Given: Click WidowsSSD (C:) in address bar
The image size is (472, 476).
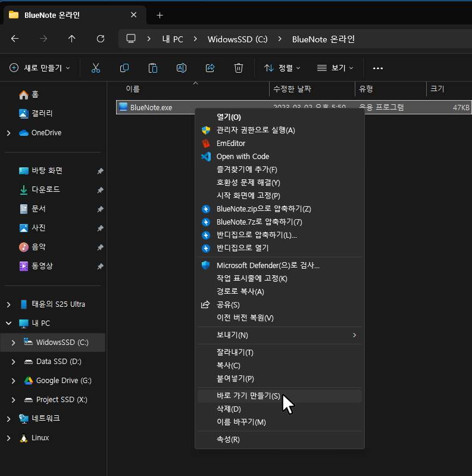Looking at the screenshot, I should click(x=237, y=39).
